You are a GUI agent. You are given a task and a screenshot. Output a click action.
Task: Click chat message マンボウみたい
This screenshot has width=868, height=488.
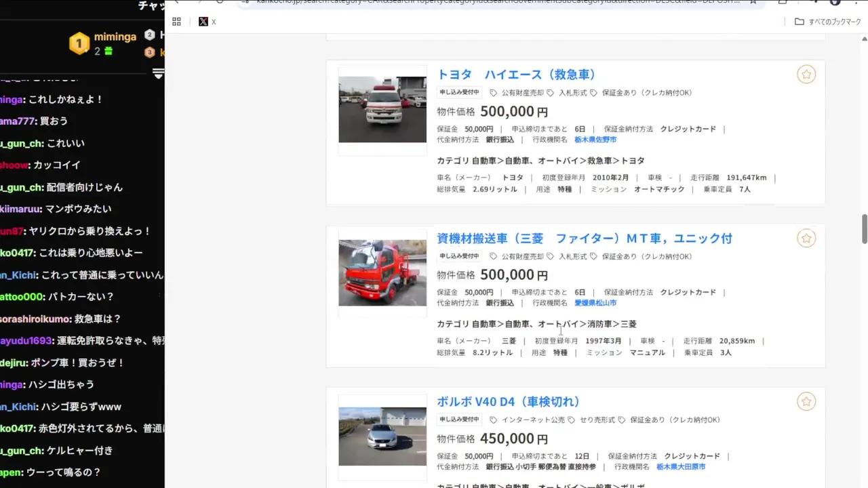coord(79,209)
